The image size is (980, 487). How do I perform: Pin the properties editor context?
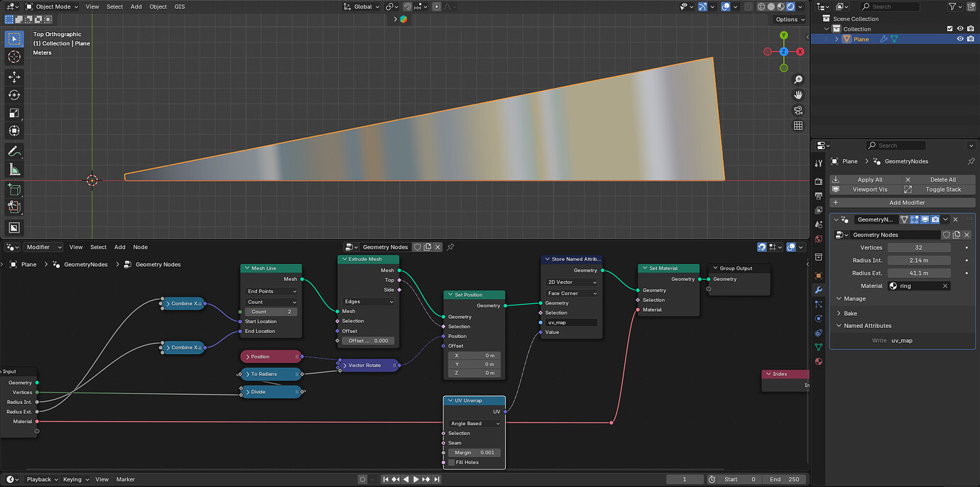click(971, 161)
